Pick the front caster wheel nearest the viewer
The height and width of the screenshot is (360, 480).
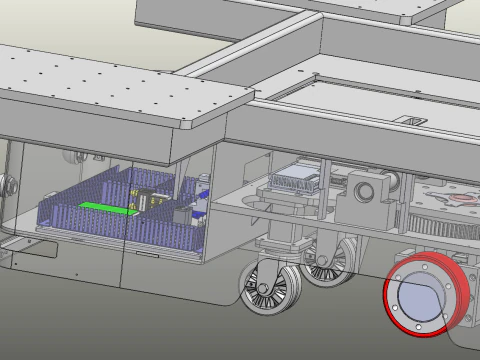(x=270, y=287)
